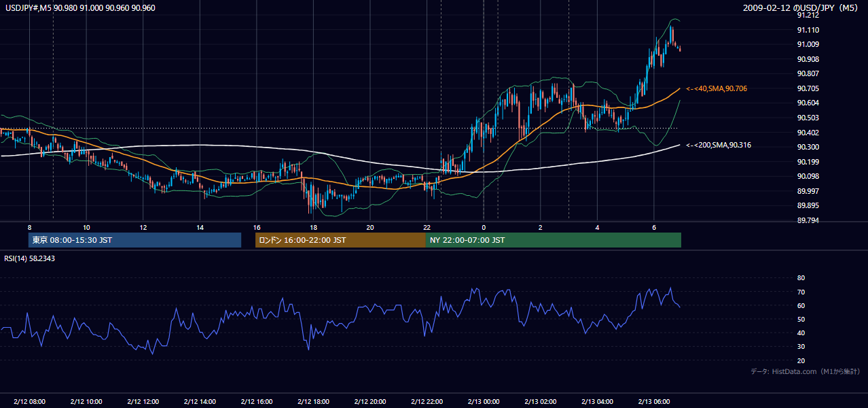Click the HistData.com data source credit
The height and width of the screenshot is (408, 868).
(806, 371)
